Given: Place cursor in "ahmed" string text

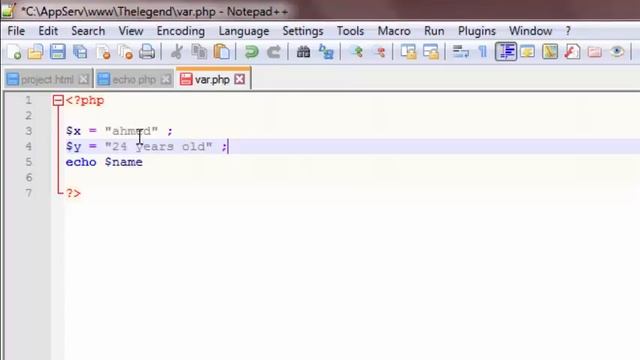Looking at the screenshot, I should [x=131, y=131].
